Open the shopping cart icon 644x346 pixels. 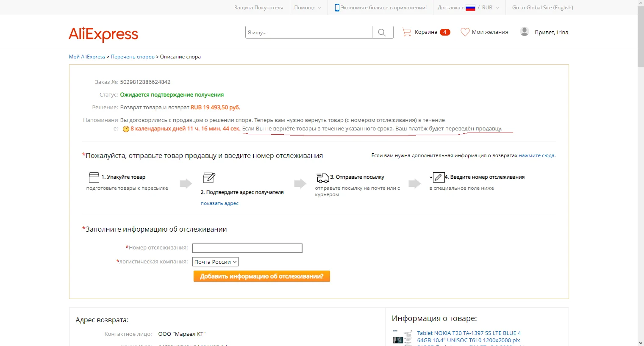point(407,32)
